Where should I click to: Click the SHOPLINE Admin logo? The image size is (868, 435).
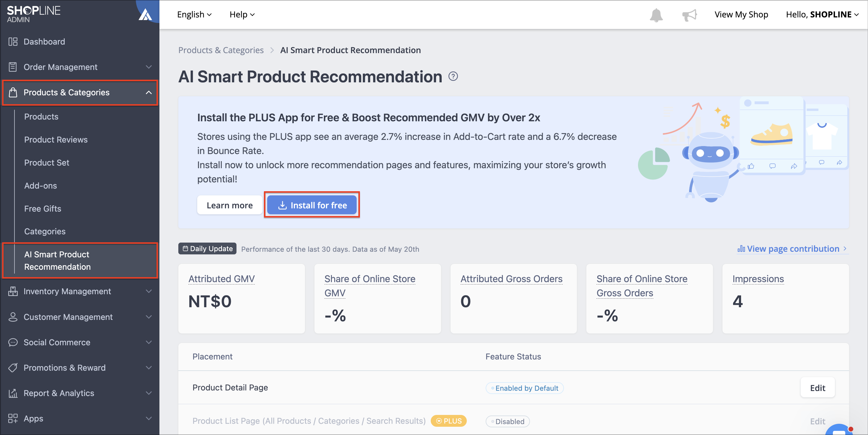point(34,14)
